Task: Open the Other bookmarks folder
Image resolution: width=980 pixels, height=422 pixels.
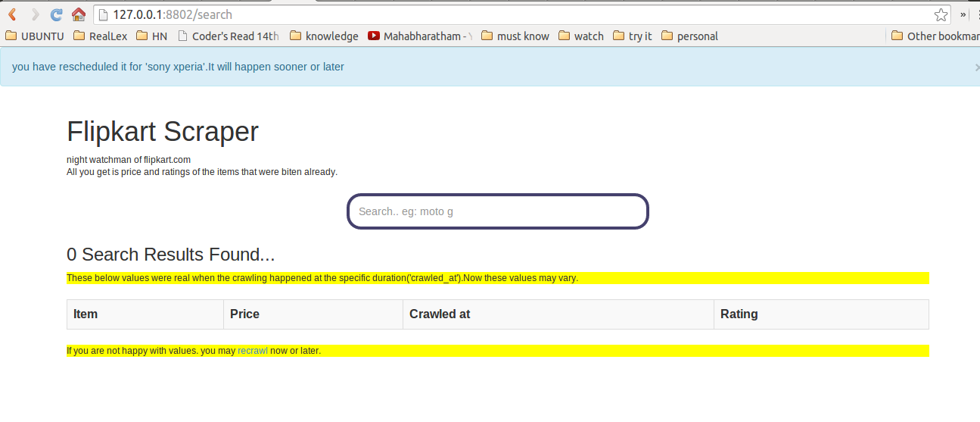Action: [935, 36]
